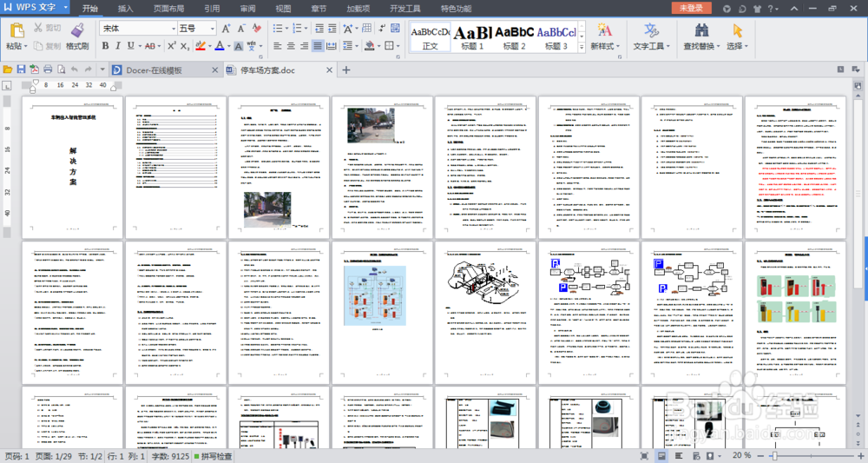The width and height of the screenshot is (868, 463).
Task: Align text to the right
Action: [x=305, y=46]
